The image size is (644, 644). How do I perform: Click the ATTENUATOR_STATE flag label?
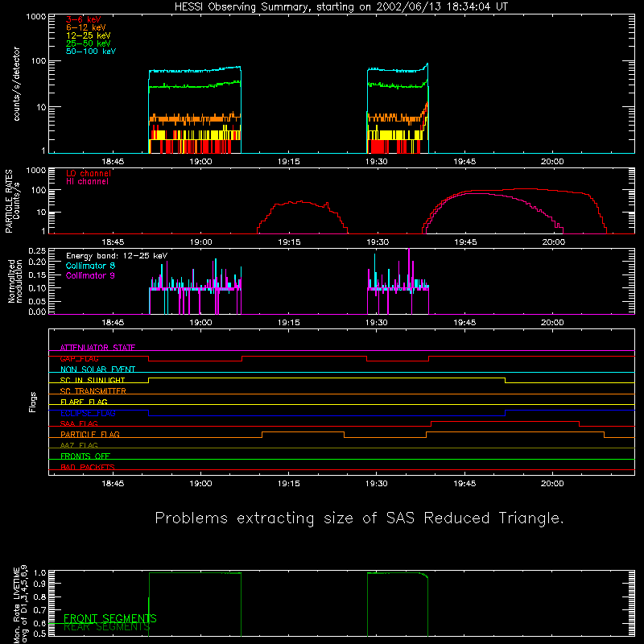click(x=97, y=348)
